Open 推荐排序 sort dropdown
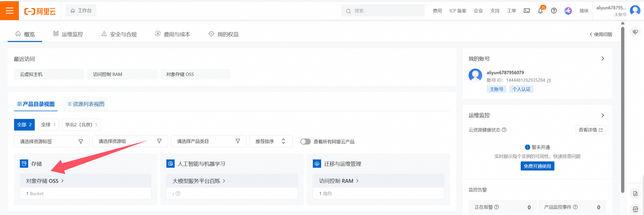Image resolution: width=644 pixels, height=215 pixels. pos(271,141)
